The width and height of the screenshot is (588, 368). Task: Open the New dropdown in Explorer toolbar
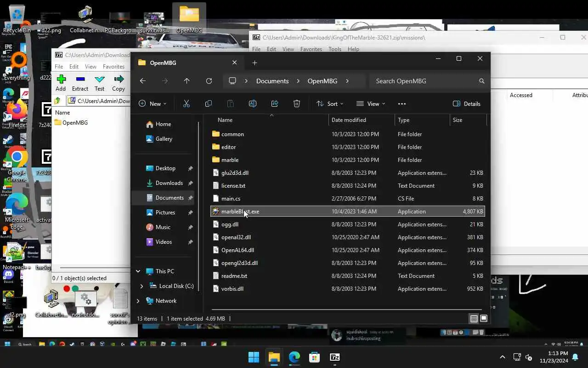point(153,103)
